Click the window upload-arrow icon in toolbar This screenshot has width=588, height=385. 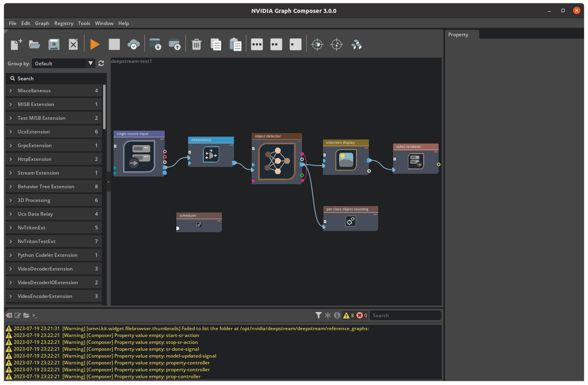click(174, 44)
